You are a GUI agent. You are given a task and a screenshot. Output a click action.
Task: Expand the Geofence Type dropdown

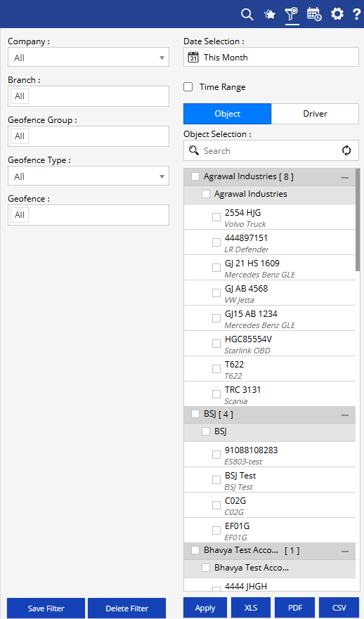(x=89, y=176)
